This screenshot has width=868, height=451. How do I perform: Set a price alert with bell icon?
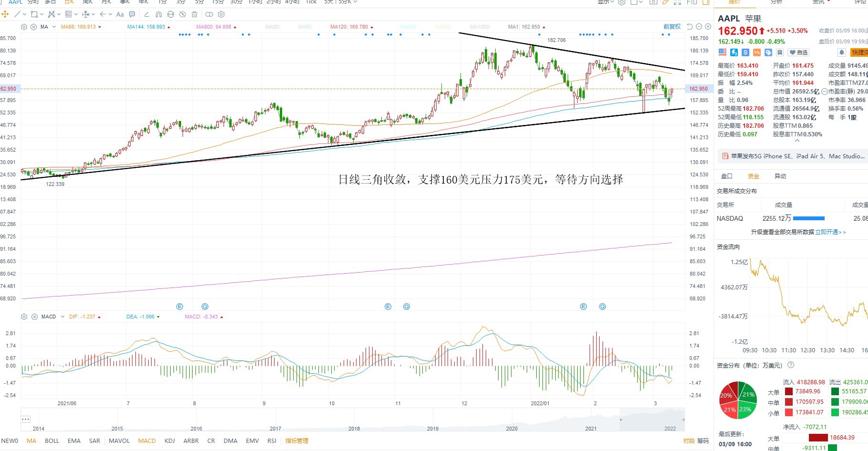[842, 52]
